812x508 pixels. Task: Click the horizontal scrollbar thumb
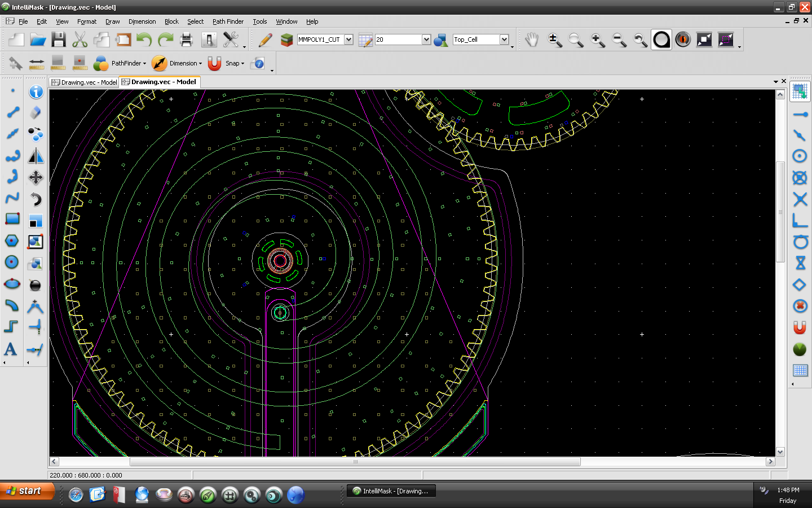coord(355,462)
